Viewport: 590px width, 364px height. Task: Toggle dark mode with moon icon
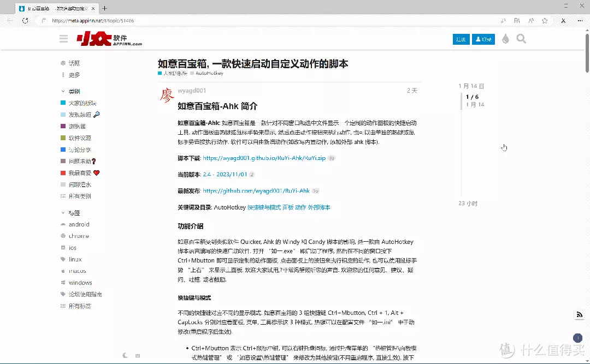tap(125, 355)
